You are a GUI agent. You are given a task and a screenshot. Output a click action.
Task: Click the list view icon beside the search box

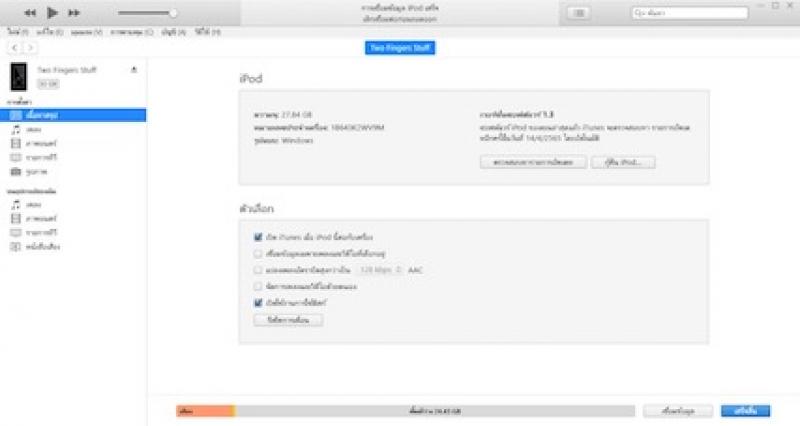pos(579,13)
